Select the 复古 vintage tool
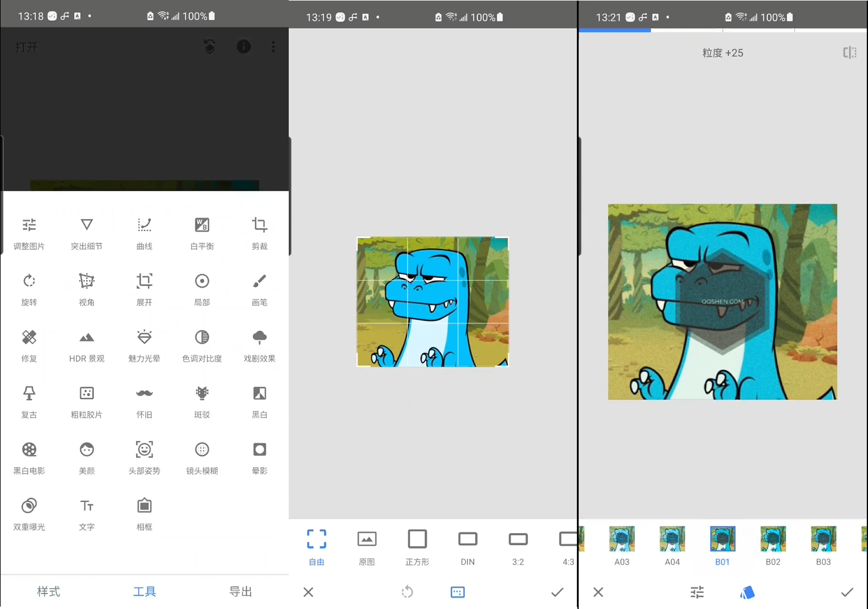Viewport: 868px width, 609px height. (x=29, y=402)
